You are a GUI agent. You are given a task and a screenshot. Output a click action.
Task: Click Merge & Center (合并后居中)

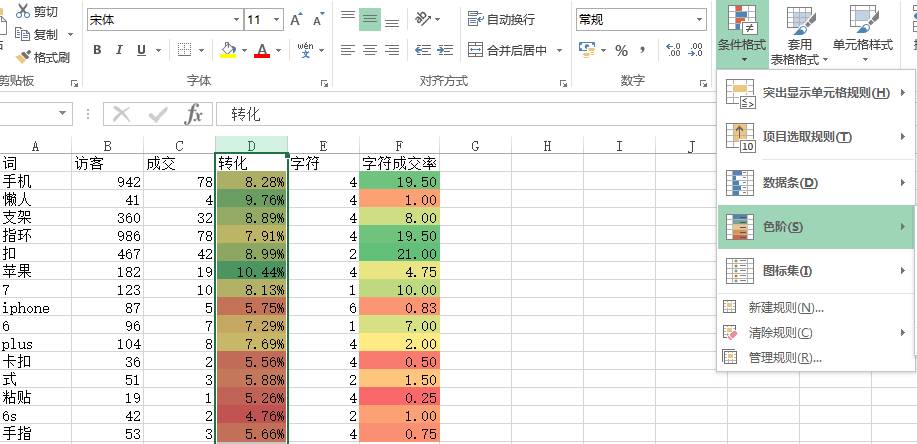[x=508, y=51]
